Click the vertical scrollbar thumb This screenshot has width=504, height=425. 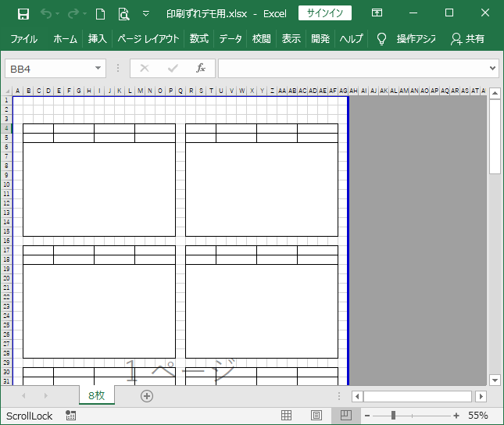[495, 137]
